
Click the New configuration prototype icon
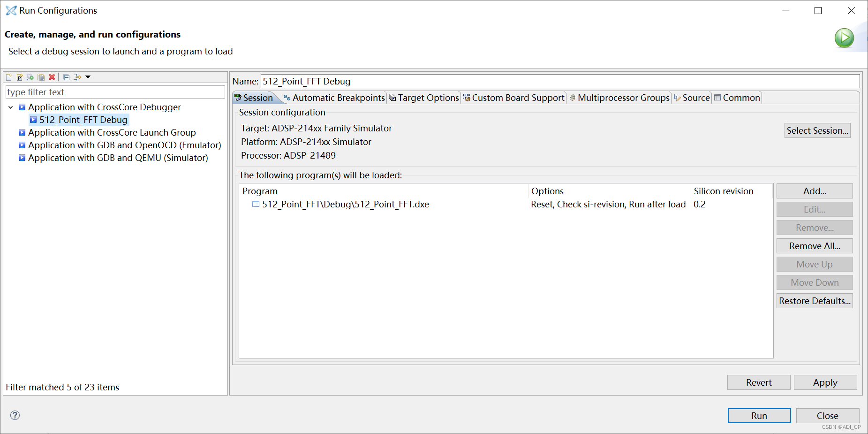click(x=20, y=77)
